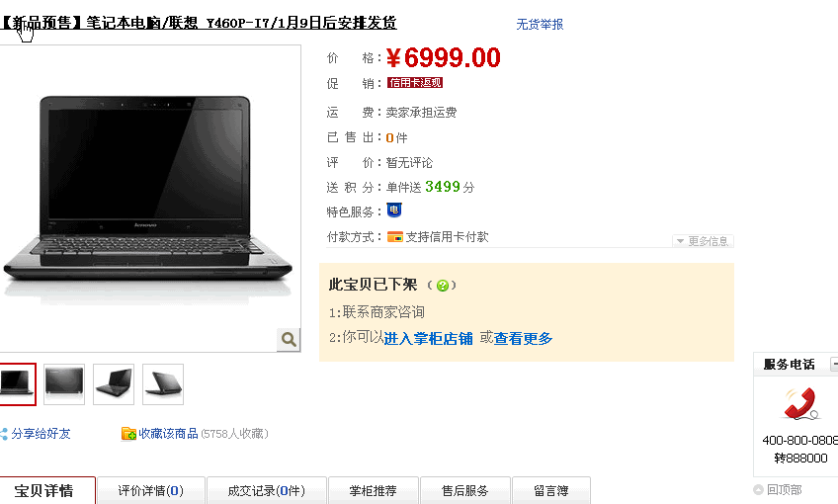Screen dimensions: 838x504
Task: Select the second laptop lid thumbnail
Action: (64, 384)
